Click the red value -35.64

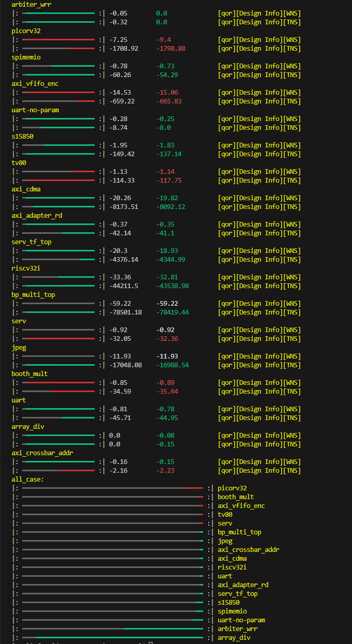pos(167,392)
